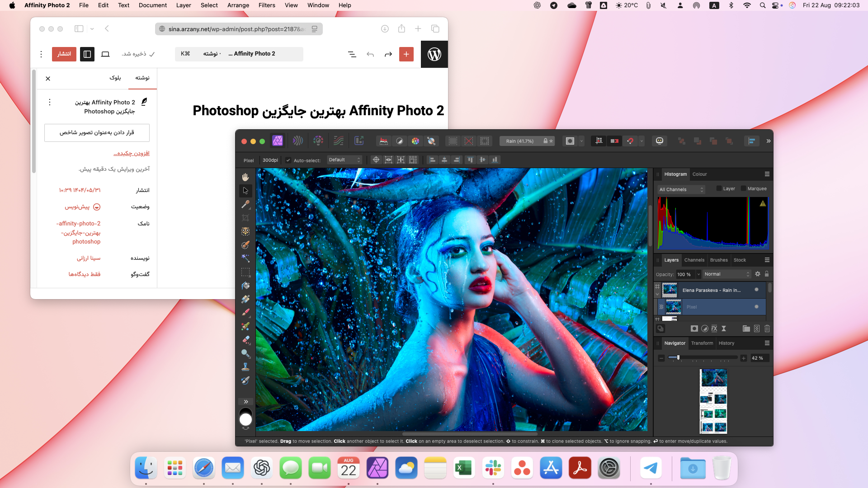Enable the Layer checkbox in Histogram
This screenshot has height=488, width=868.
[x=719, y=188]
